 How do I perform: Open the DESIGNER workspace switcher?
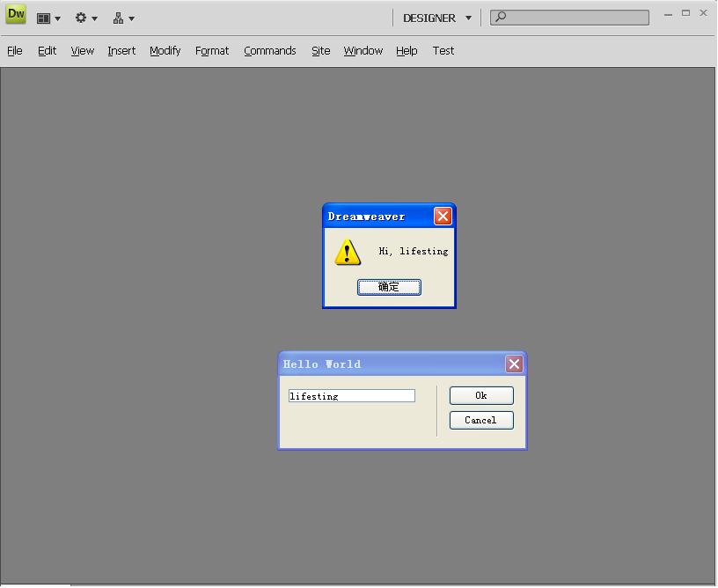click(x=436, y=18)
